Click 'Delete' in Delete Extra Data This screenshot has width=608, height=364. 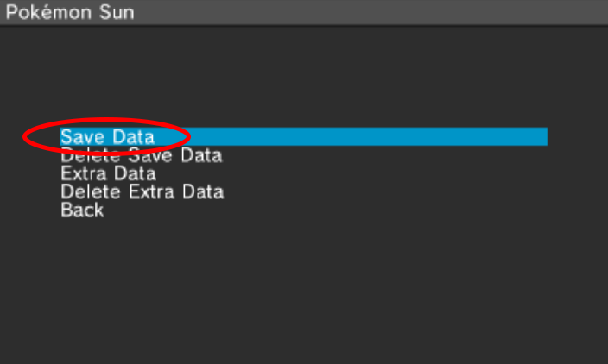tap(91, 191)
